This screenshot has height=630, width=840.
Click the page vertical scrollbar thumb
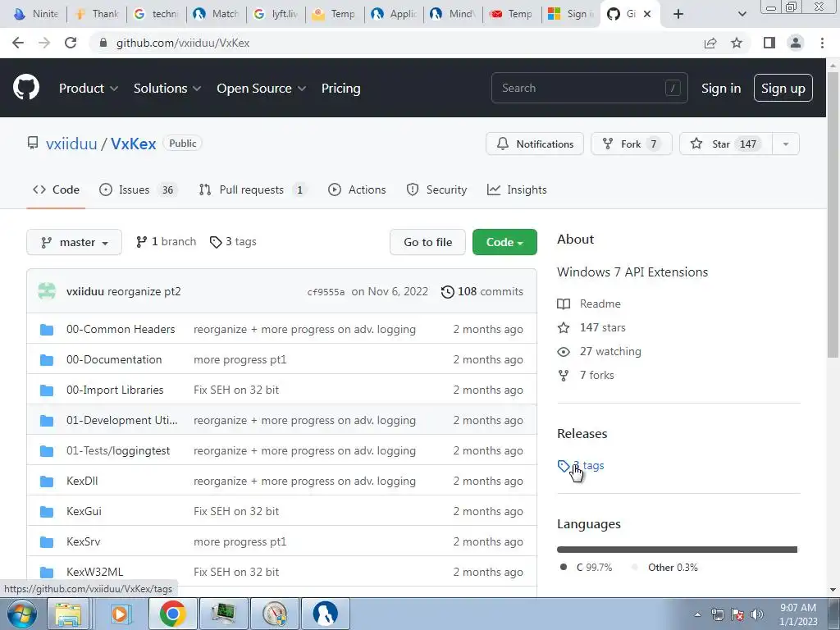coord(833,214)
